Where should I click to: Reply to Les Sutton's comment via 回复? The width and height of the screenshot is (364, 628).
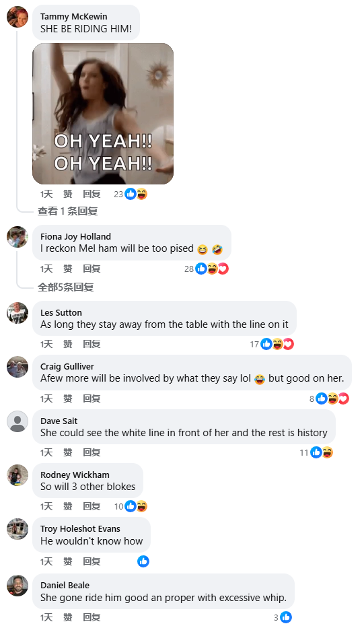[92, 344]
